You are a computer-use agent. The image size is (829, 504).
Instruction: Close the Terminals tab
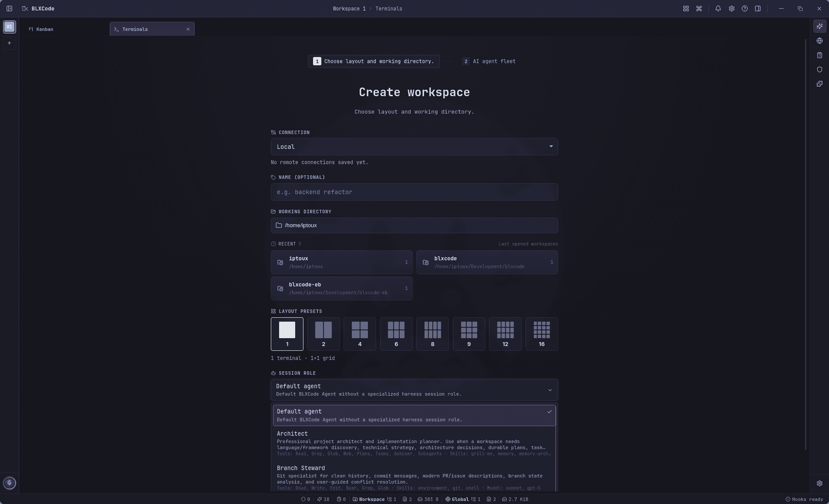click(x=188, y=29)
